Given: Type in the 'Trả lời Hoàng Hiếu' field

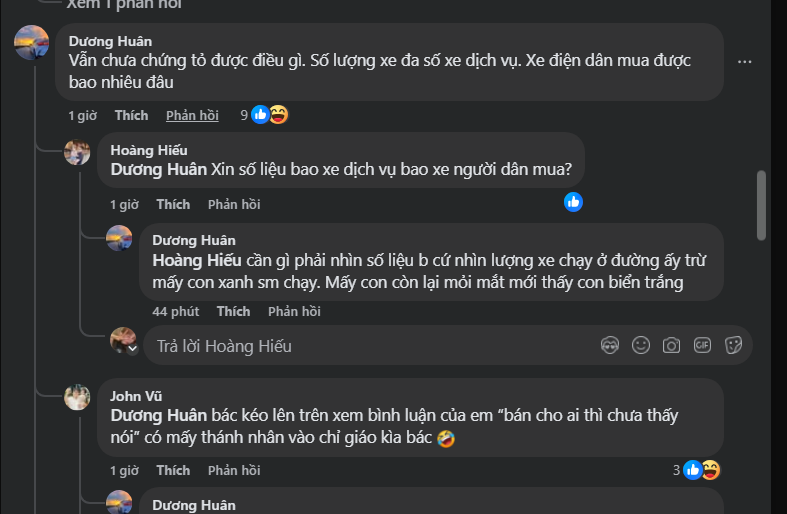Looking at the screenshot, I should pos(370,346).
